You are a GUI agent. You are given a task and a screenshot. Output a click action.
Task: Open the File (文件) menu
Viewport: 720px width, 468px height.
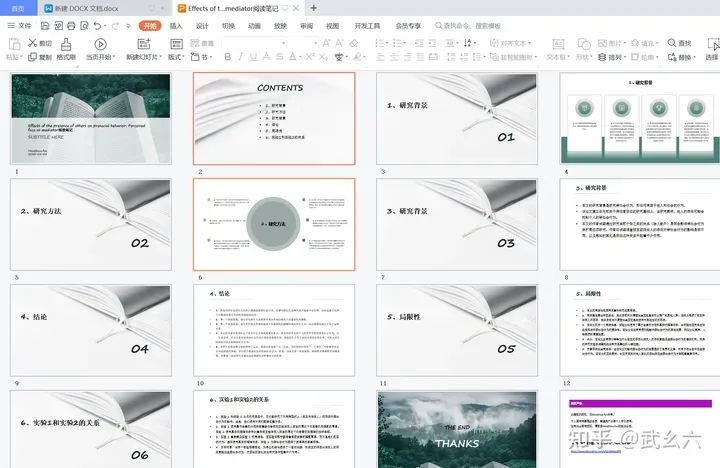19,25
